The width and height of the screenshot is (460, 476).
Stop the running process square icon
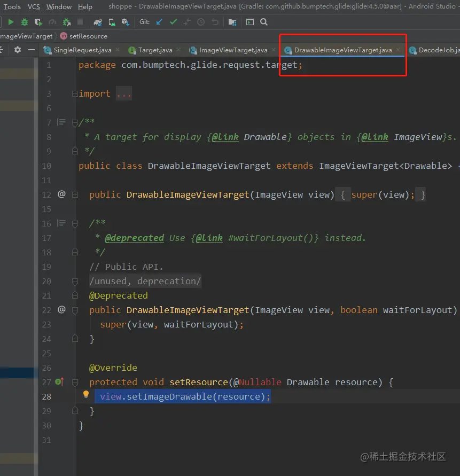click(80, 22)
